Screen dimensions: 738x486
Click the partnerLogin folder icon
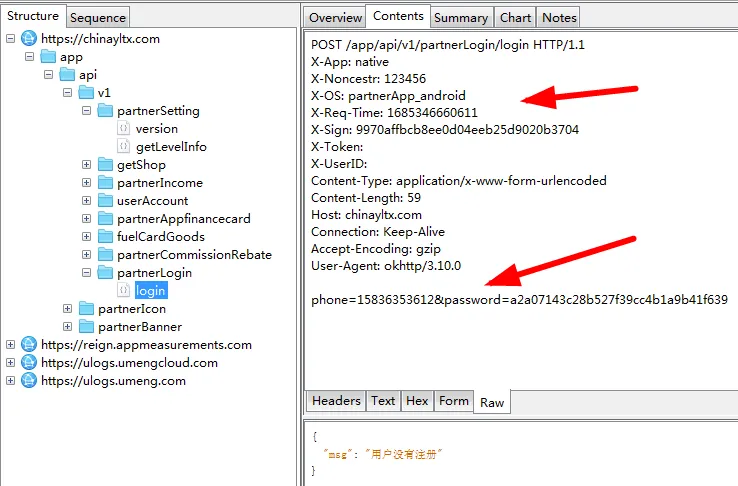click(105, 272)
